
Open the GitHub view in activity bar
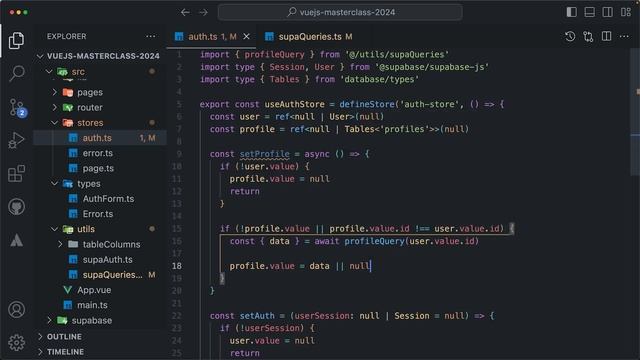16,207
